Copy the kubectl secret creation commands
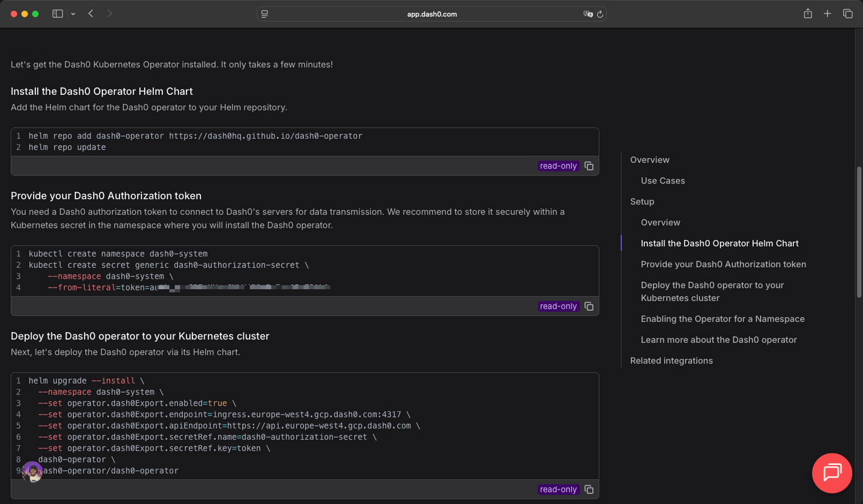863x504 pixels. tap(589, 306)
